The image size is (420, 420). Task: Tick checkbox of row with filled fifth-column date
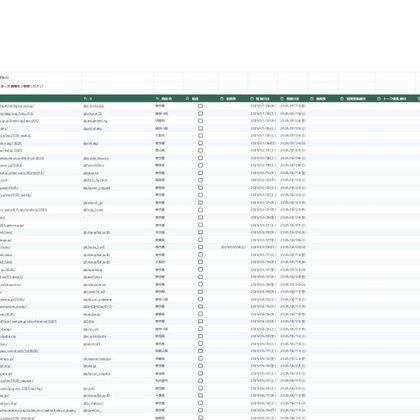tap(200, 247)
